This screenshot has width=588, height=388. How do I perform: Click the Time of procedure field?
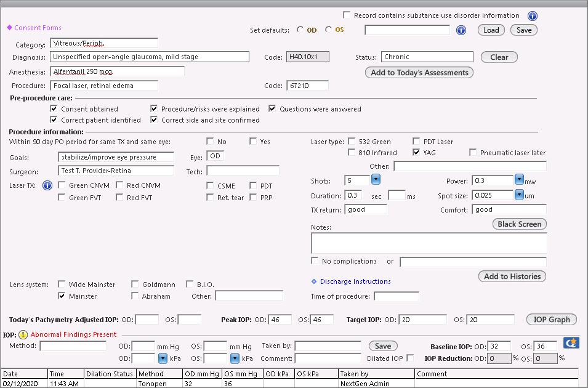pos(397,296)
